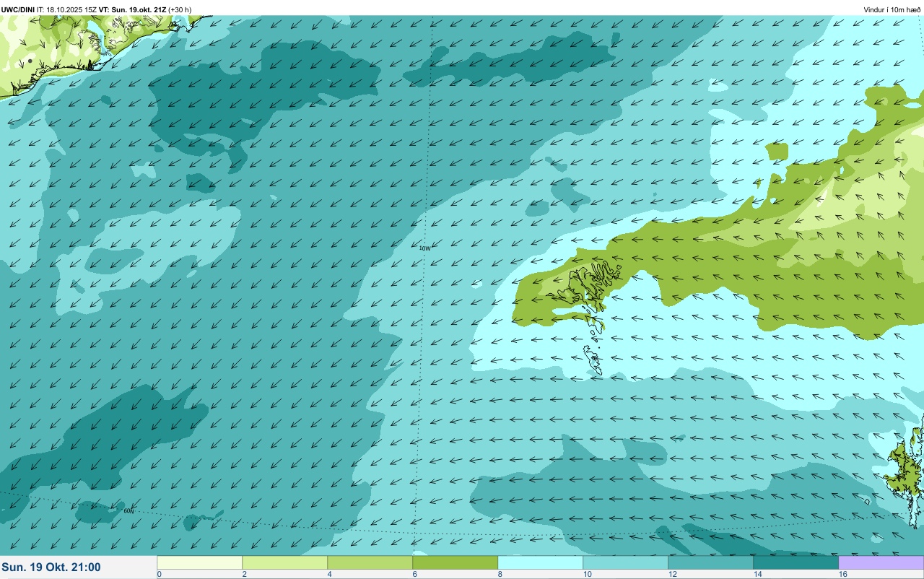Viewport: 924px width, 579px height.
Task: Click the legend scale number '2'
Action: pos(244,574)
